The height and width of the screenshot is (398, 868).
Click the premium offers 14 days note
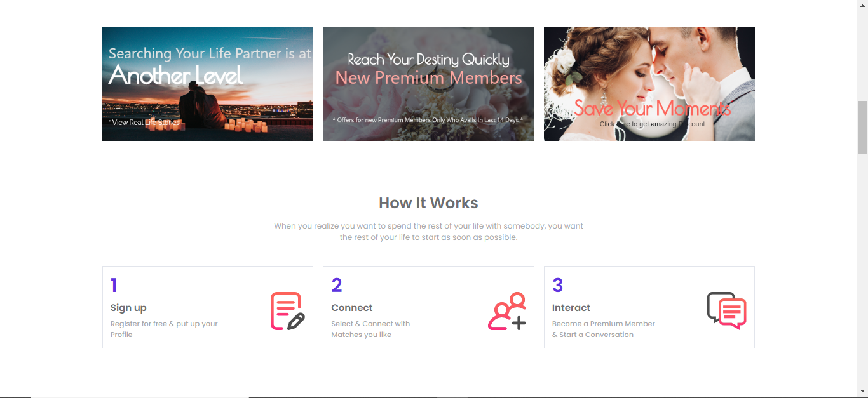428,120
